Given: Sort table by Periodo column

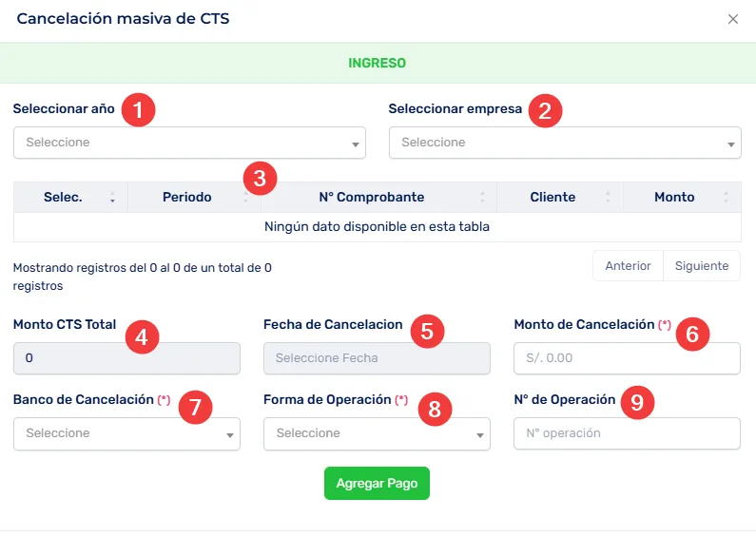Looking at the screenshot, I should point(187,197).
